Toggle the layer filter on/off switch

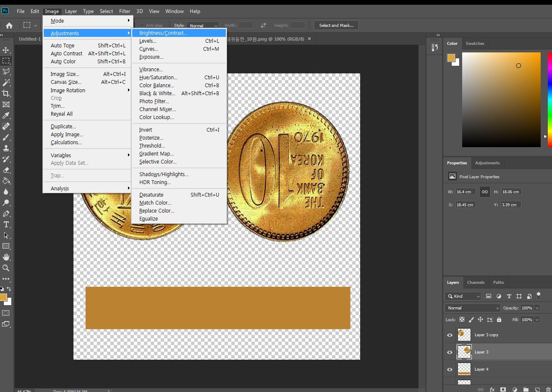(539, 296)
